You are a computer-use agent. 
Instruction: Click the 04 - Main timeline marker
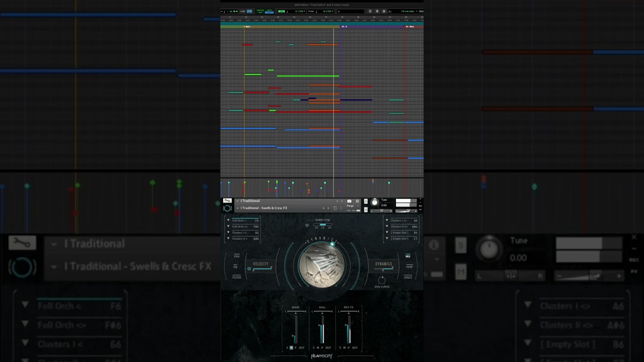pos(410,26)
